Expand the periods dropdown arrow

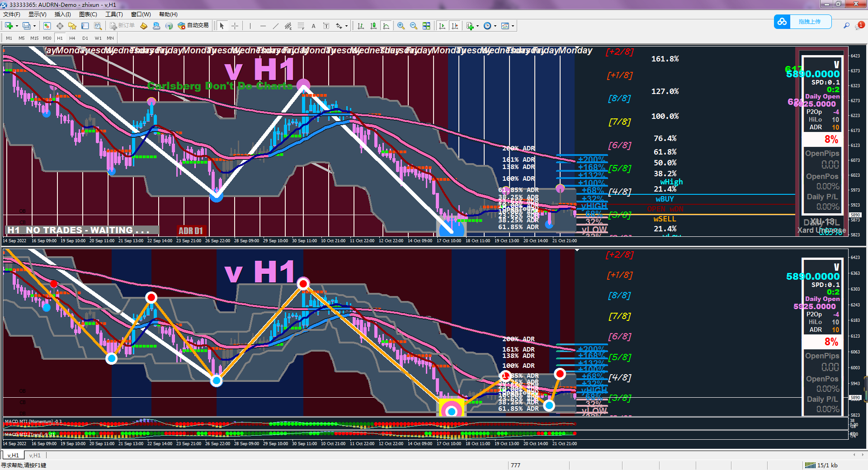pos(495,26)
